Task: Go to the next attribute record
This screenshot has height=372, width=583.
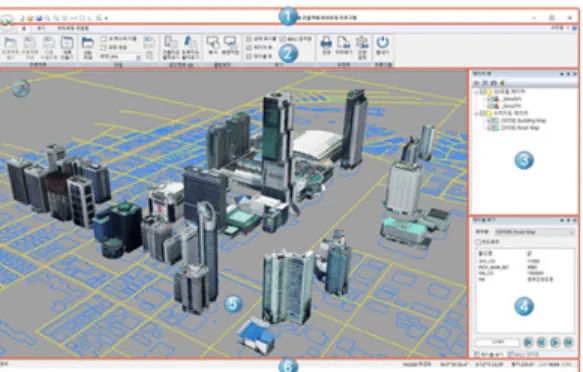Action: 555,342
